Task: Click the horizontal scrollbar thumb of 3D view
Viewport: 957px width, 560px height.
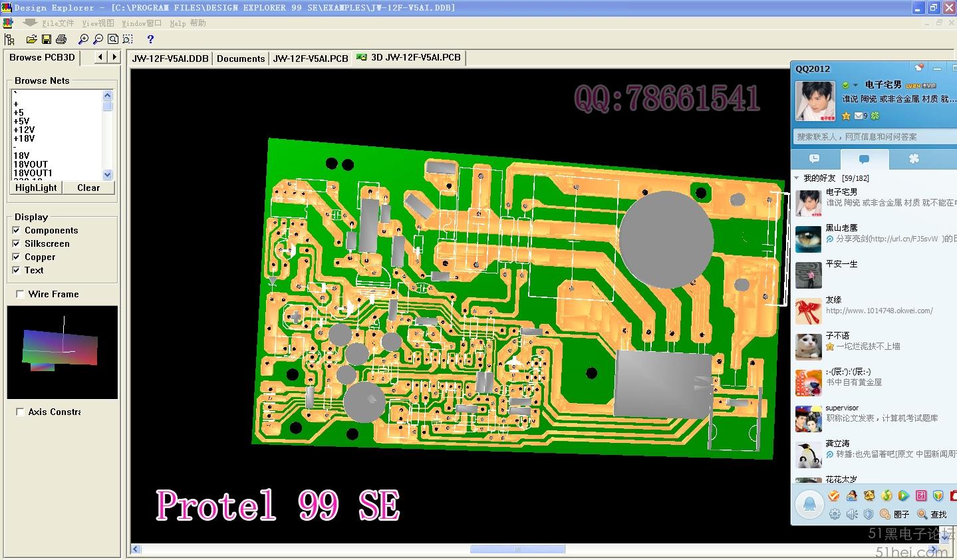Action: (x=517, y=549)
